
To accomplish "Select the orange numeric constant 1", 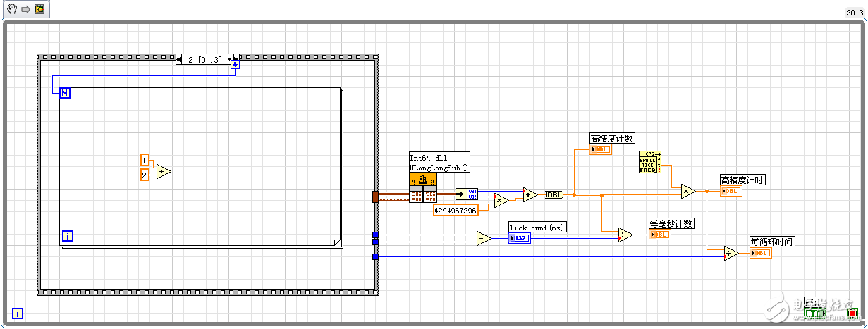I will [x=145, y=159].
